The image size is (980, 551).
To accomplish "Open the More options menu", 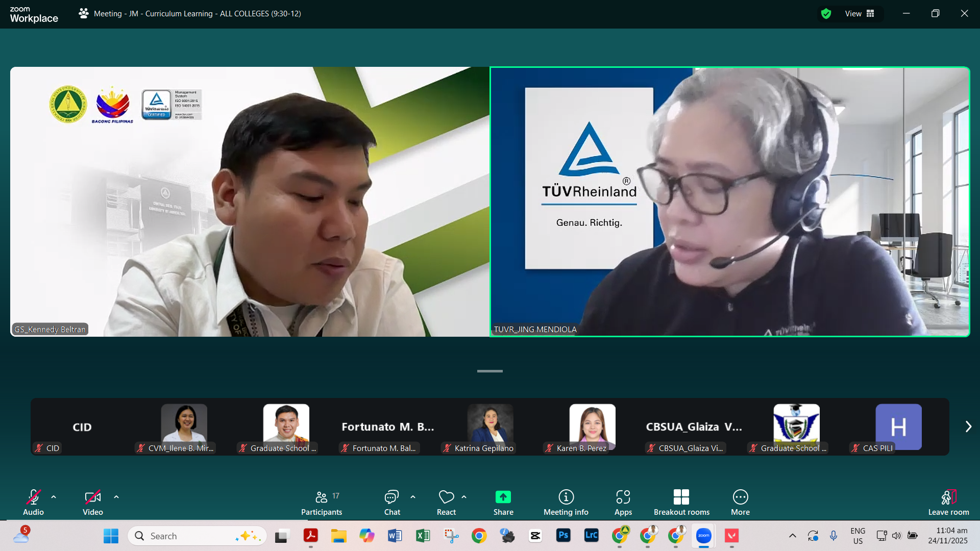I will point(740,503).
